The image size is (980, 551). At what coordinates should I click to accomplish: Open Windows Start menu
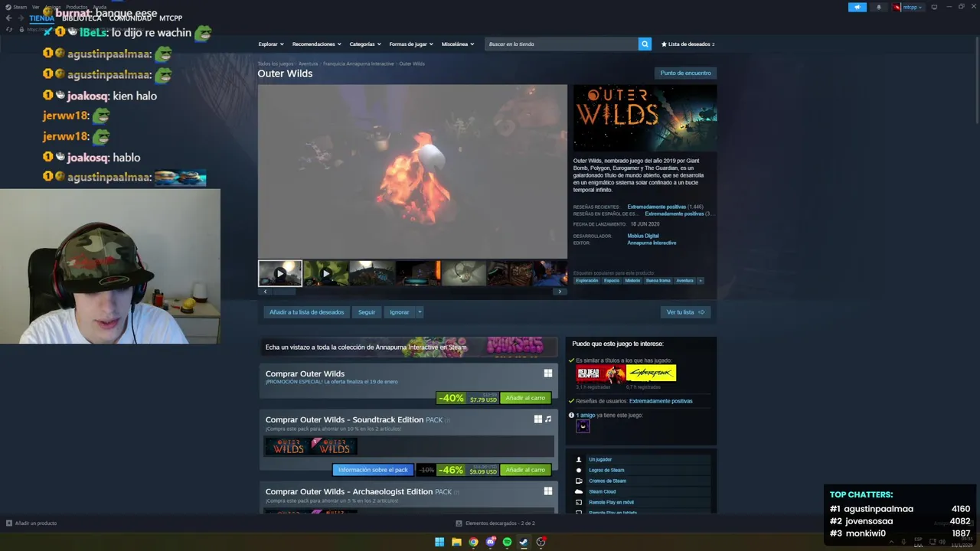pyautogui.click(x=439, y=542)
